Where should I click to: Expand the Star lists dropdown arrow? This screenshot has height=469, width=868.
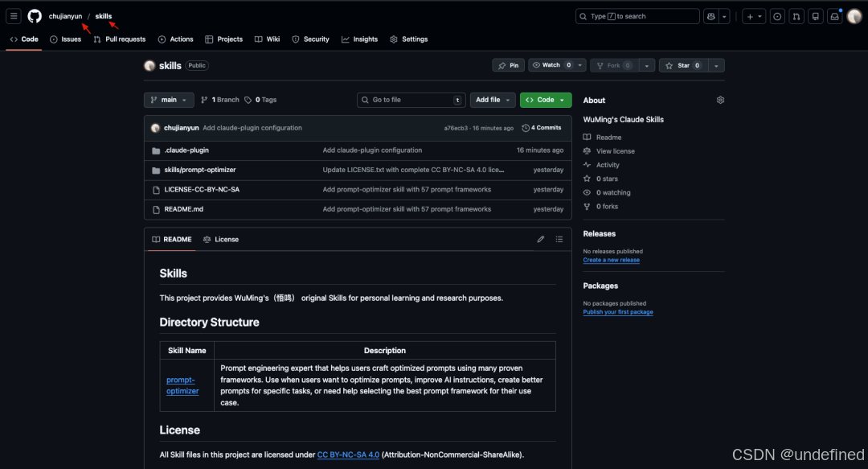click(716, 65)
